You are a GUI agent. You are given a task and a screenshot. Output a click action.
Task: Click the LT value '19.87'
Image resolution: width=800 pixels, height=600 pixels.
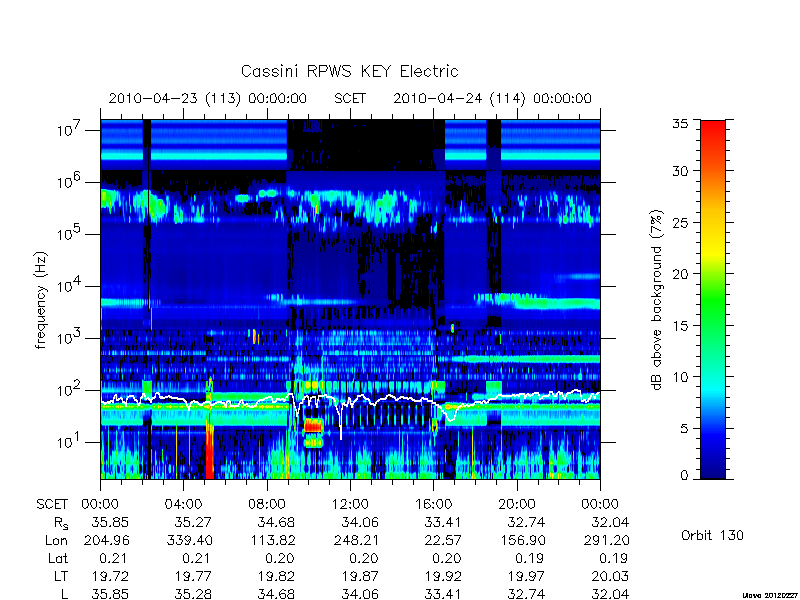(360, 577)
